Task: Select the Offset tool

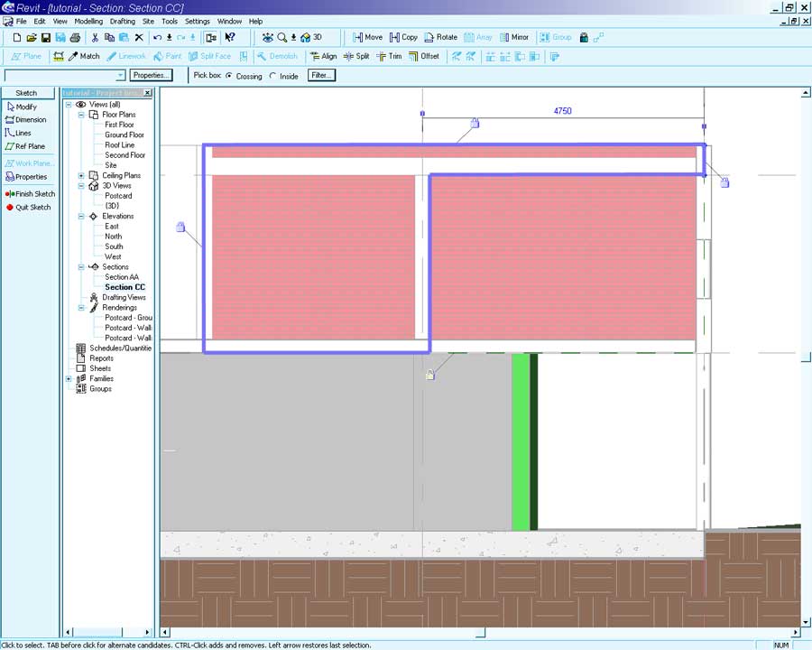Action: [x=424, y=56]
